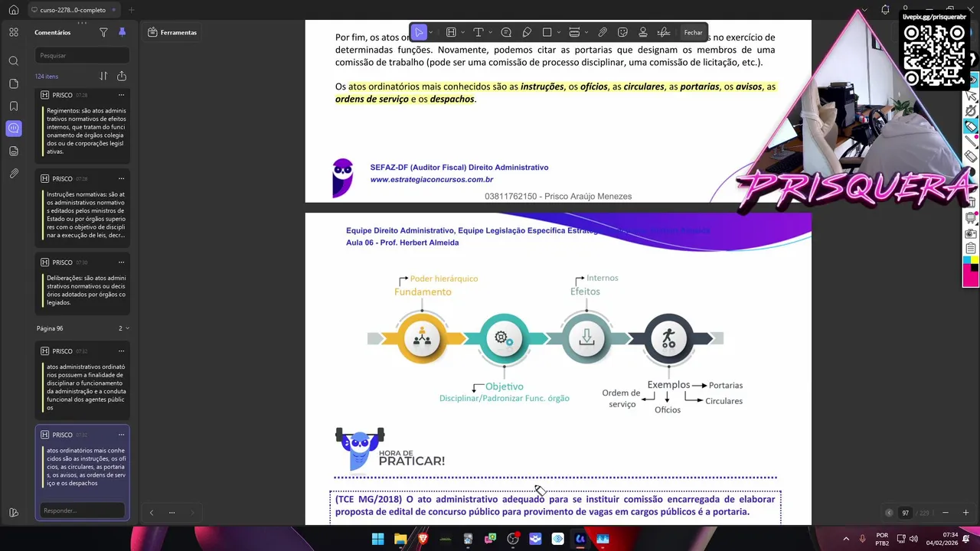Screen dimensions: 980x551
Task: Click the Pesquisar search field
Action: [82, 55]
